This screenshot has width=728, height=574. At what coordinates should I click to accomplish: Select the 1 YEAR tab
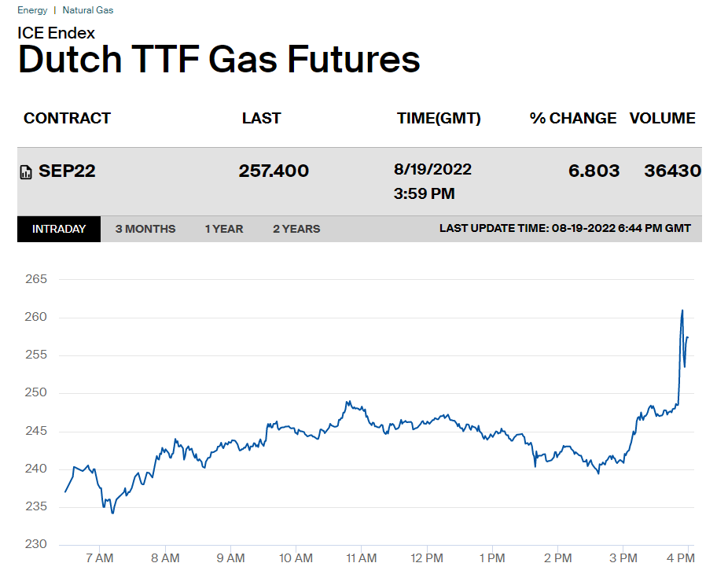click(224, 229)
